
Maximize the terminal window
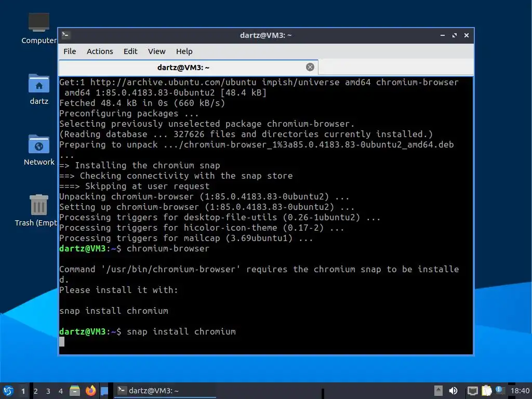tap(454, 35)
